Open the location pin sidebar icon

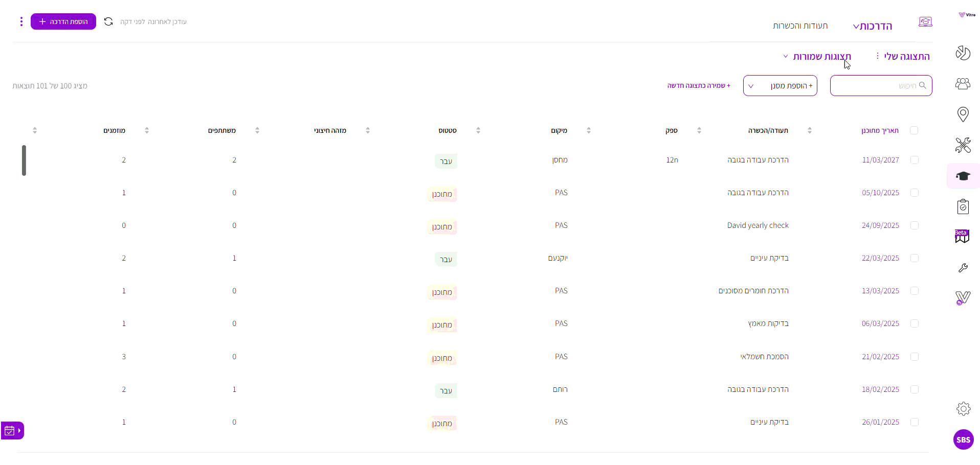(x=963, y=114)
